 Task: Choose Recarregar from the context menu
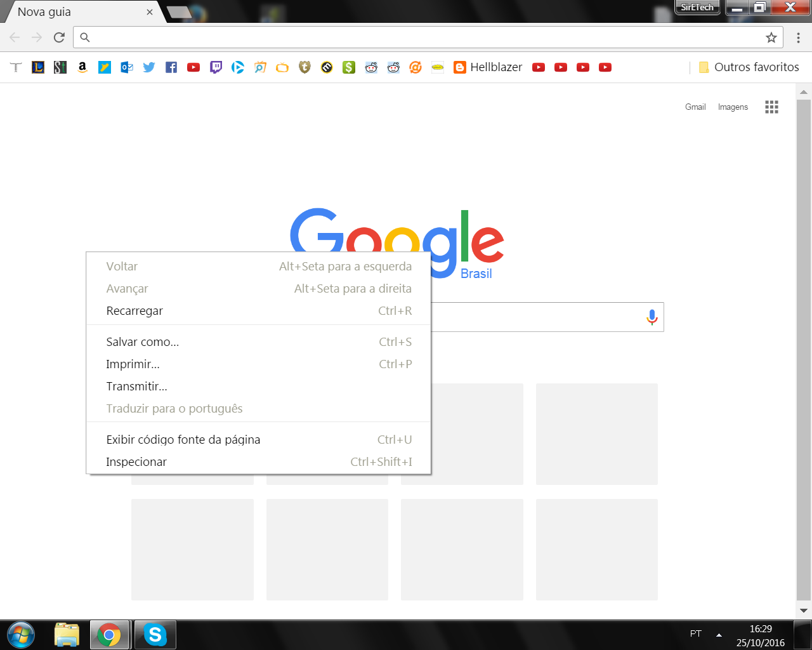pyautogui.click(x=259, y=311)
